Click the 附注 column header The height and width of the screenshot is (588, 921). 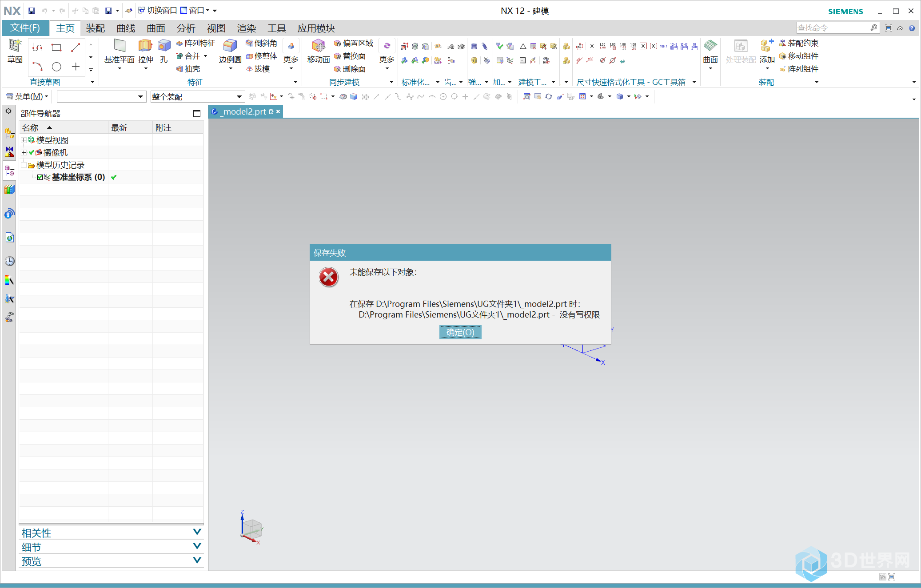click(x=175, y=128)
